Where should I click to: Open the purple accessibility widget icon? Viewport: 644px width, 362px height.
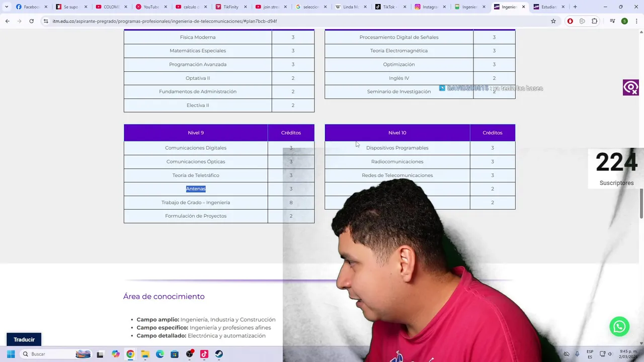631,87
